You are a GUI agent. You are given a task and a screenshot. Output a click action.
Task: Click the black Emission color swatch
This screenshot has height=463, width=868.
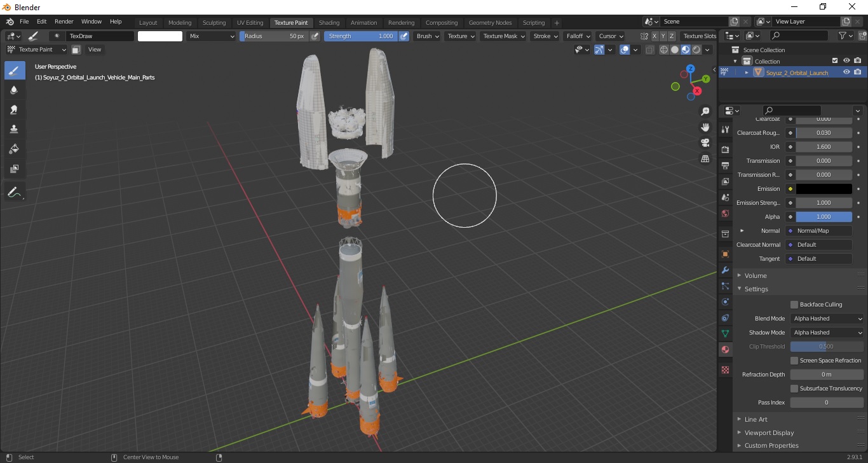pos(824,189)
